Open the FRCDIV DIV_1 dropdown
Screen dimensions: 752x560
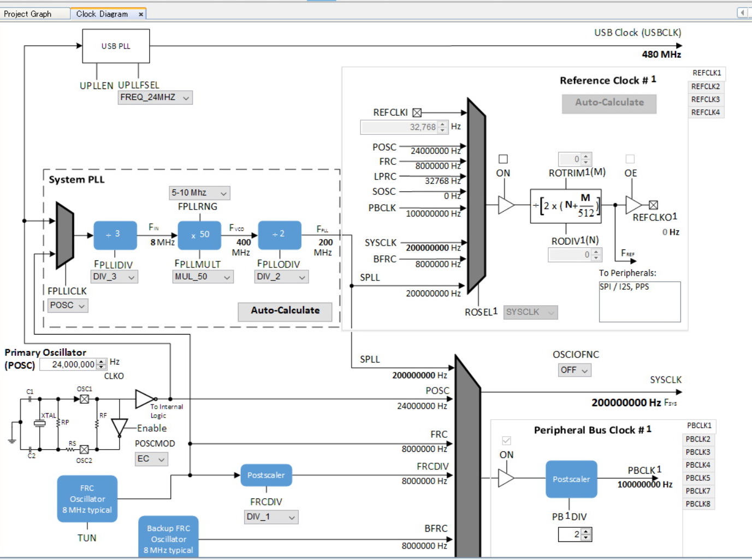point(271,517)
